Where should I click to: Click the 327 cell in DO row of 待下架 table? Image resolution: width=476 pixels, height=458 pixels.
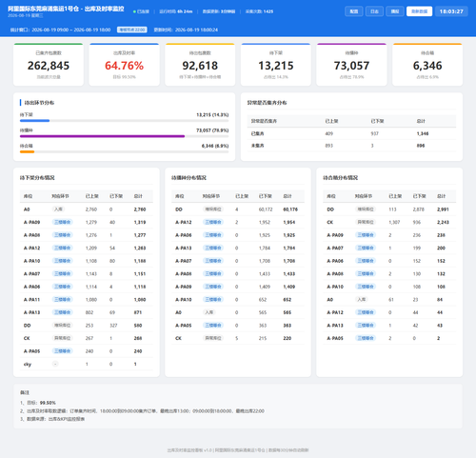point(113,326)
